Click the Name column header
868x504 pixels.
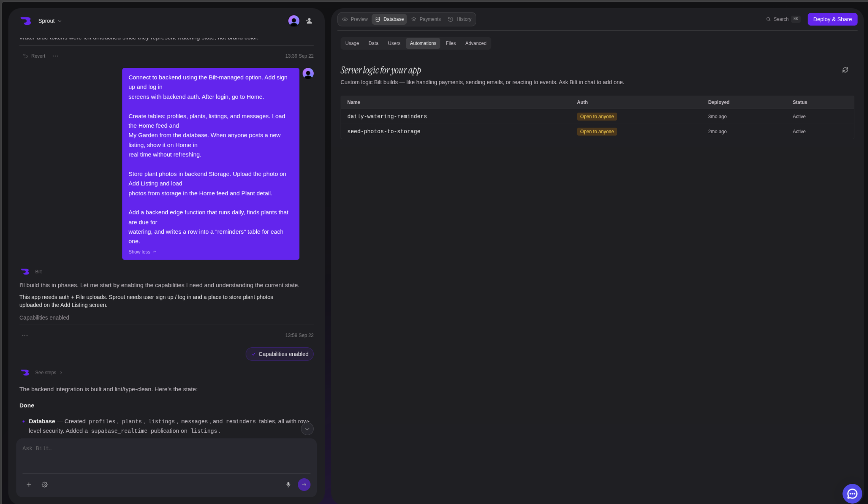click(x=354, y=102)
